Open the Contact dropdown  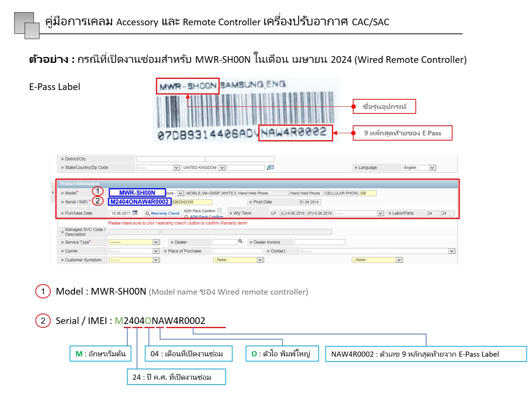(378, 251)
